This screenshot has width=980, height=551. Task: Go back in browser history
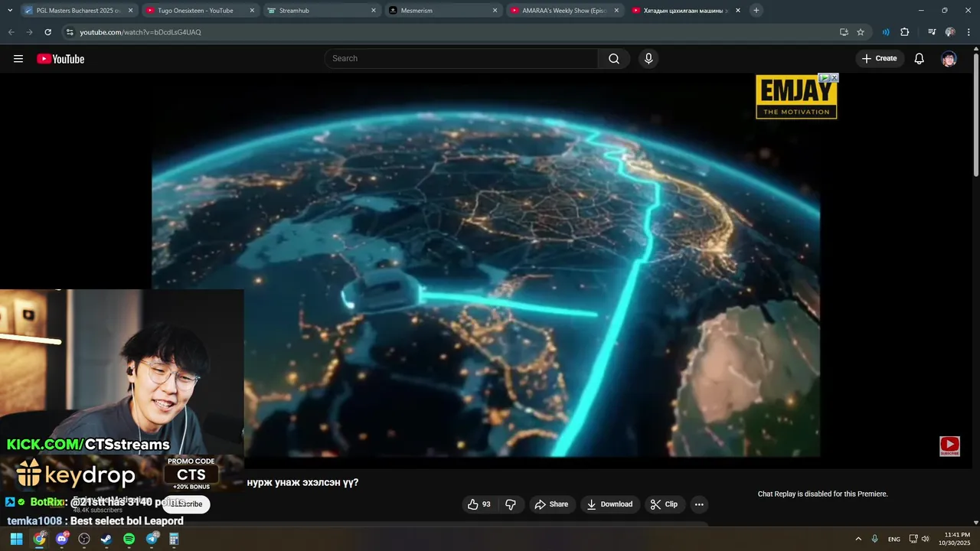tap(11, 32)
